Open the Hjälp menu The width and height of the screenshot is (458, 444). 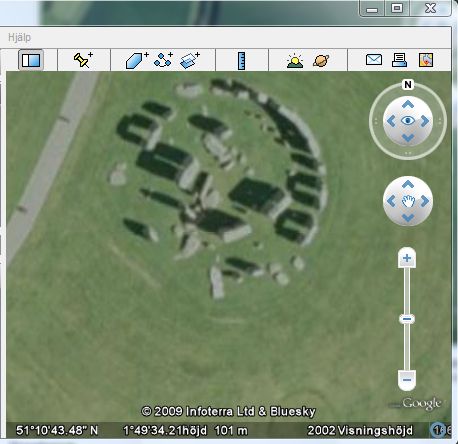tap(19, 37)
